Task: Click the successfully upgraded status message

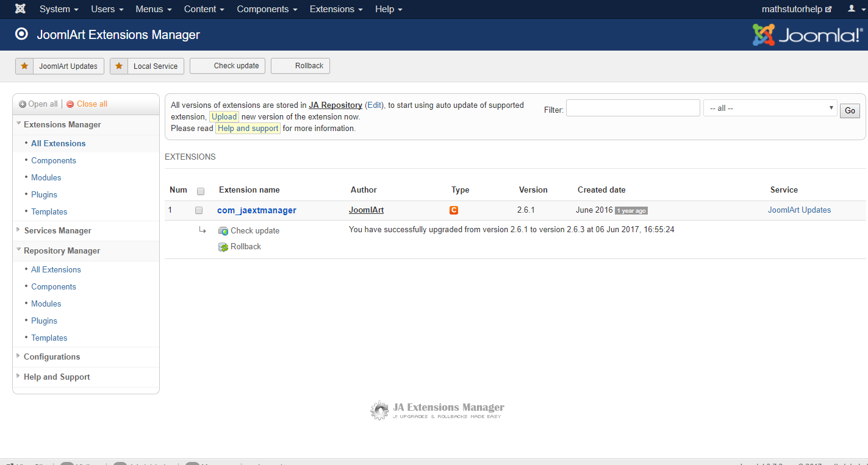Action: (x=512, y=230)
